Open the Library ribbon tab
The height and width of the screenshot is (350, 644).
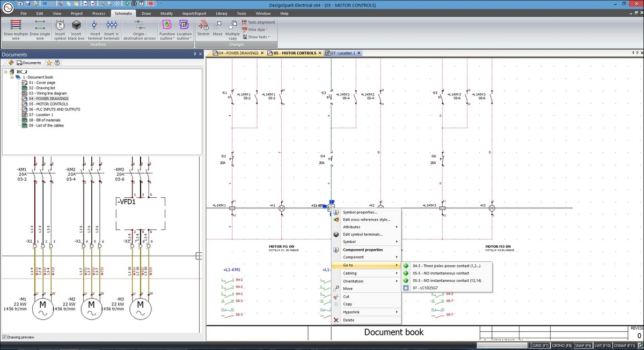(x=221, y=13)
